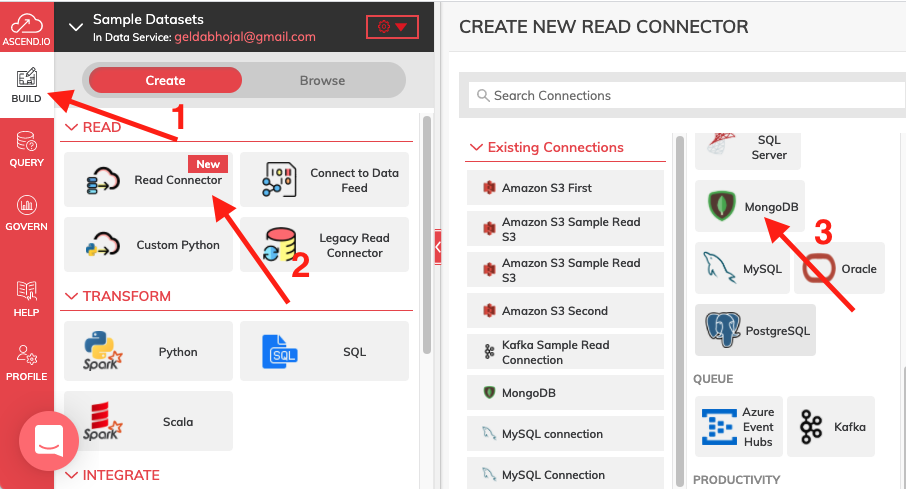Viewport: 906px width, 489px height.
Task: Switch to the Browse tab
Action: pos(322,80)
